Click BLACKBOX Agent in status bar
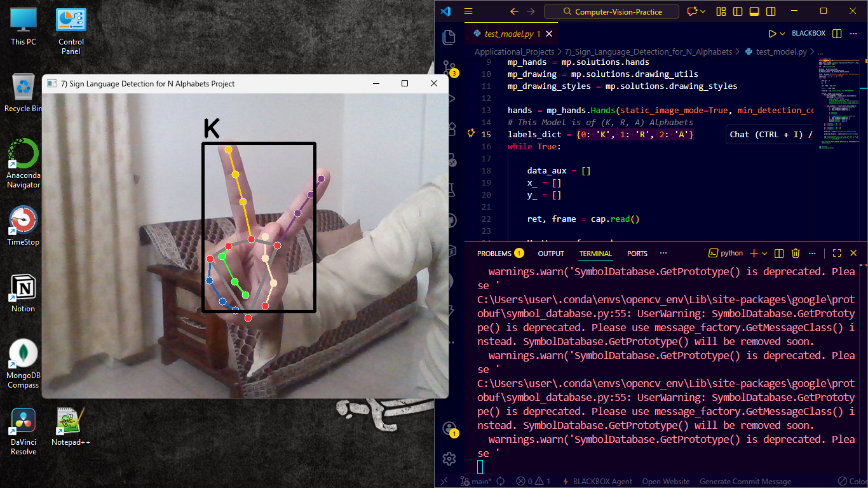 pos(597,481)
